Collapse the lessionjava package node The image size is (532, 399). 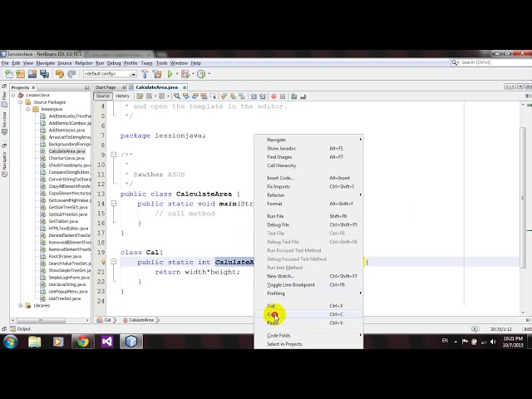pyautogui.click(x=28, y=109)
